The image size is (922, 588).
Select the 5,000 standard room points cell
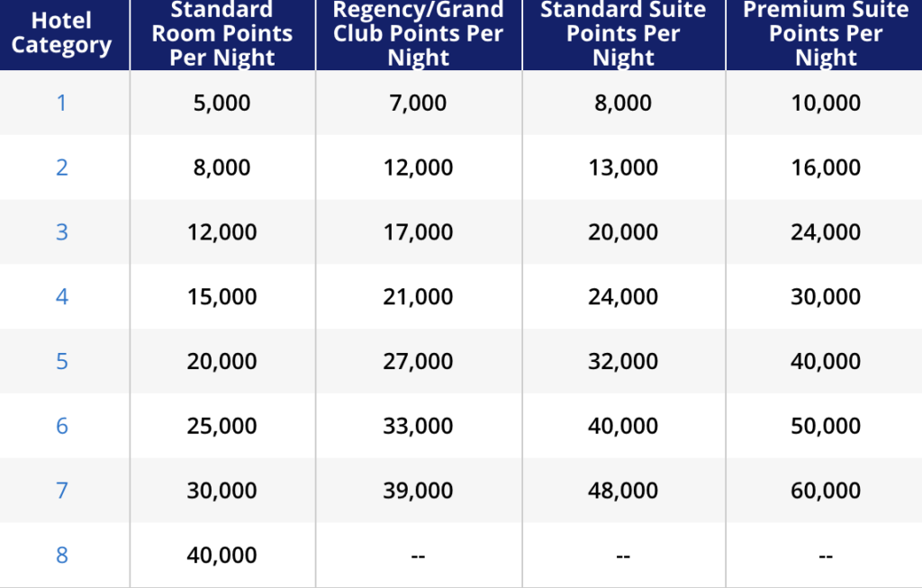[221, 103]
